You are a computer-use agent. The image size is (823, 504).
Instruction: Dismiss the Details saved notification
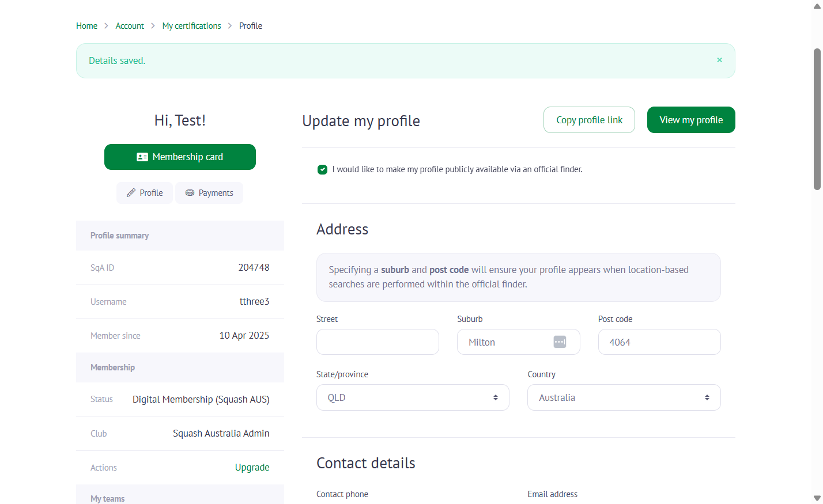tap(719, 60)
